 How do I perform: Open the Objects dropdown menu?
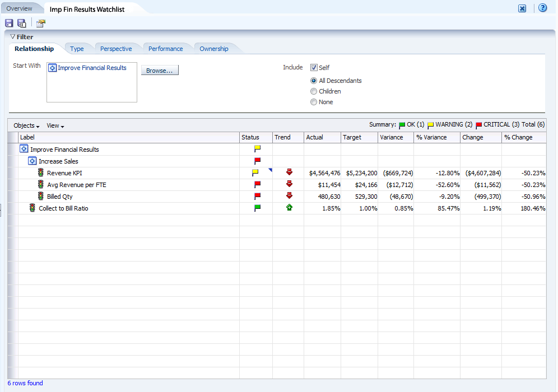click(x=26, y=126)
